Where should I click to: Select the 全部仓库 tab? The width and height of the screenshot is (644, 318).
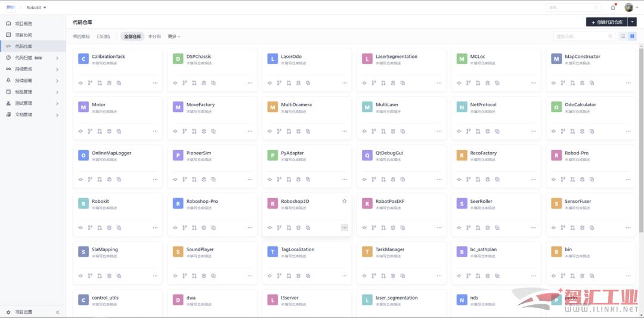(132, 36)
